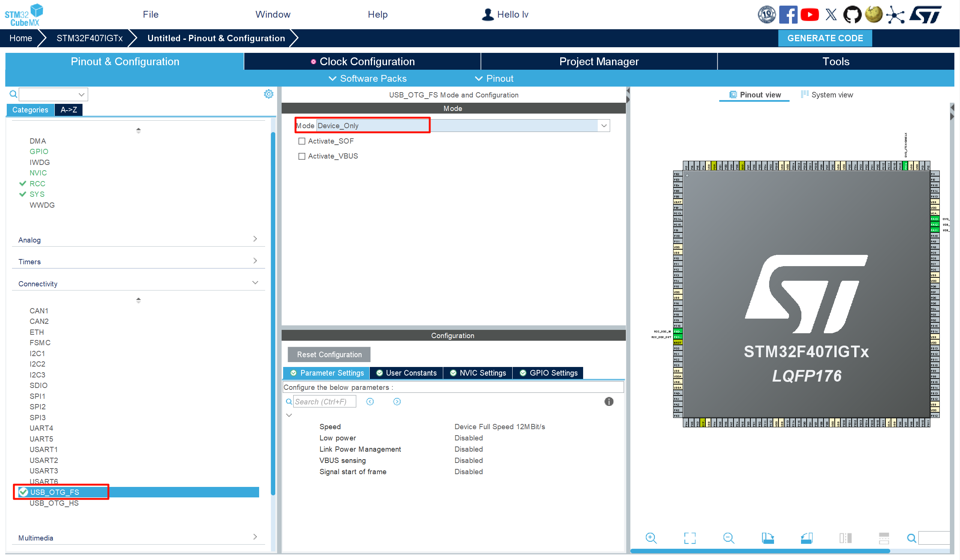Click the parameter info icon

point(609,401)
